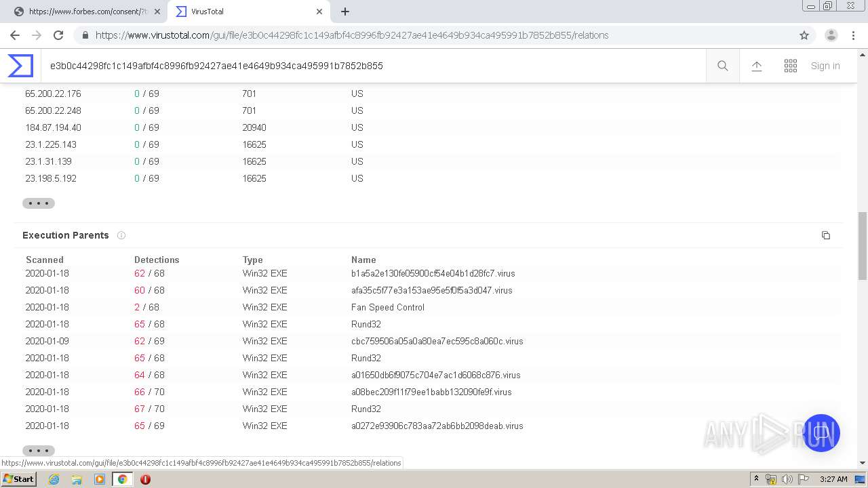Open Internet Explorer from taskbar

point(54,479)
